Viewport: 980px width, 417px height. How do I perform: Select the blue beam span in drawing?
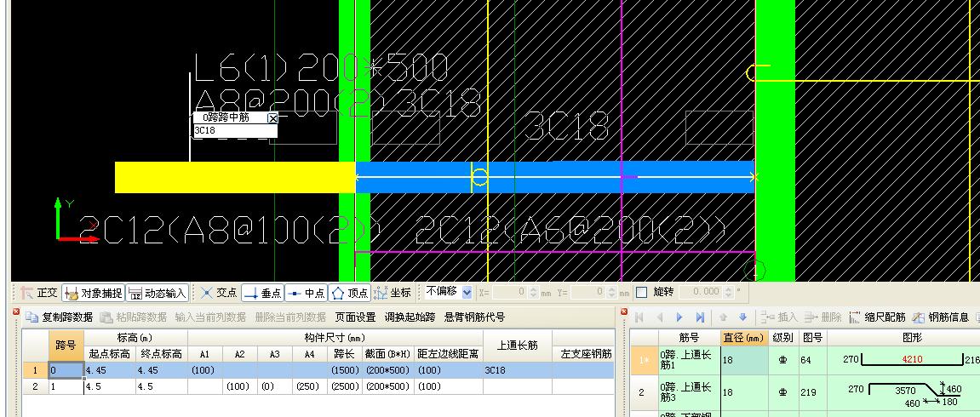(x=555, y=177)
